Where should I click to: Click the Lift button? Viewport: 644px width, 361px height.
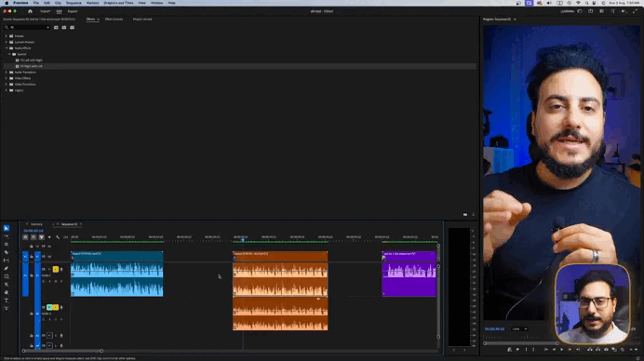click(x=590, y=350)
